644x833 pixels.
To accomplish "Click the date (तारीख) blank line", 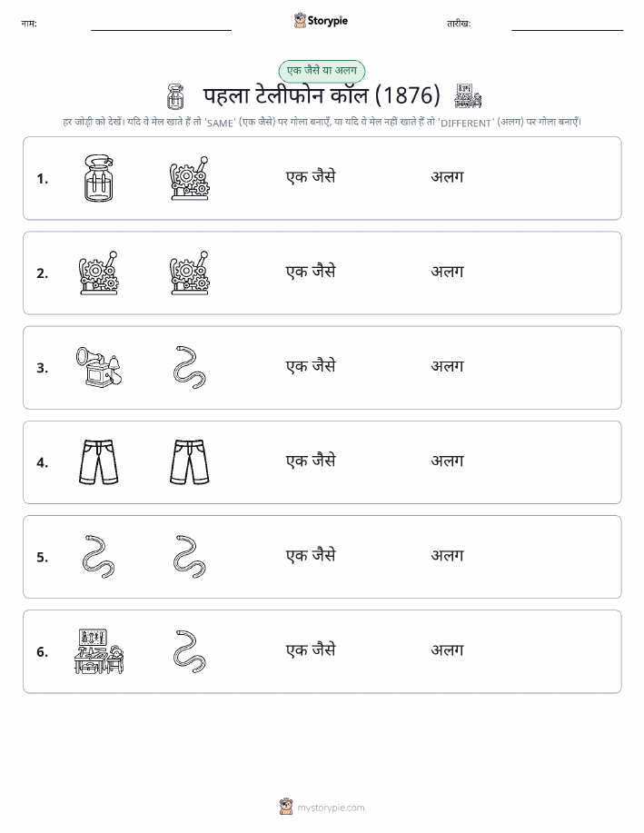I will tap(567, 30).
